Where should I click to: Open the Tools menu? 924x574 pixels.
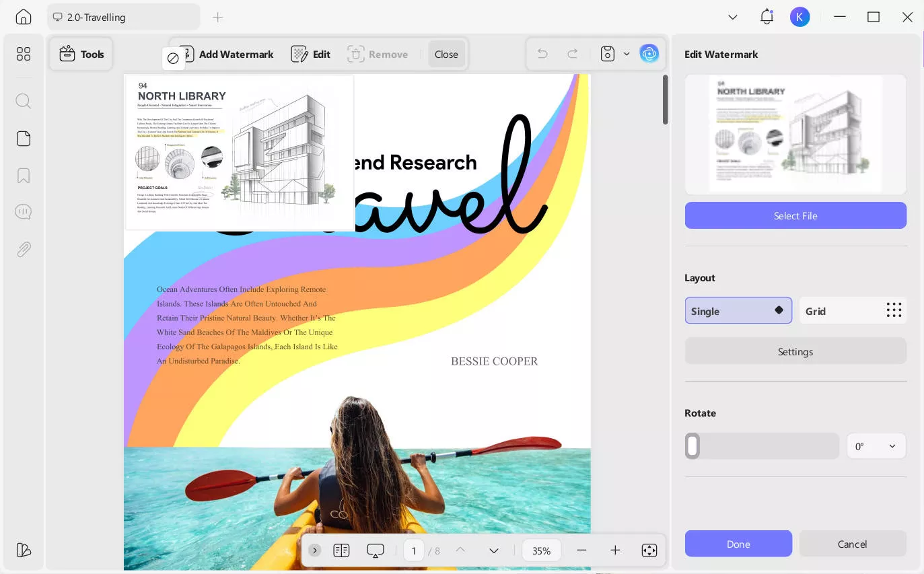pos(81,54)
